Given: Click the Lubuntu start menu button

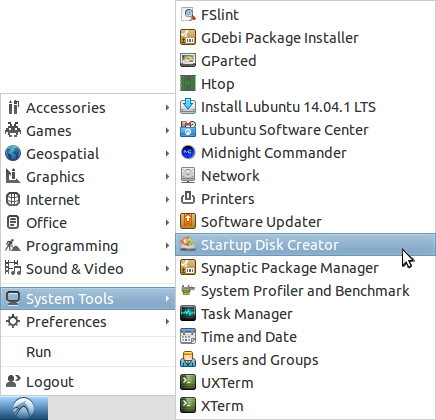Looking at the screenshot, I should tap(24, 408).
